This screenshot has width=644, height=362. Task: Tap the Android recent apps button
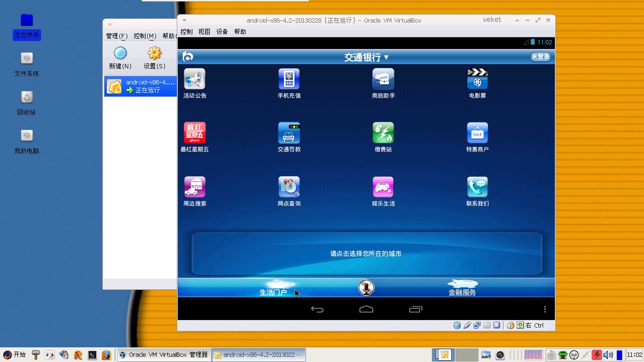(416, 309)
